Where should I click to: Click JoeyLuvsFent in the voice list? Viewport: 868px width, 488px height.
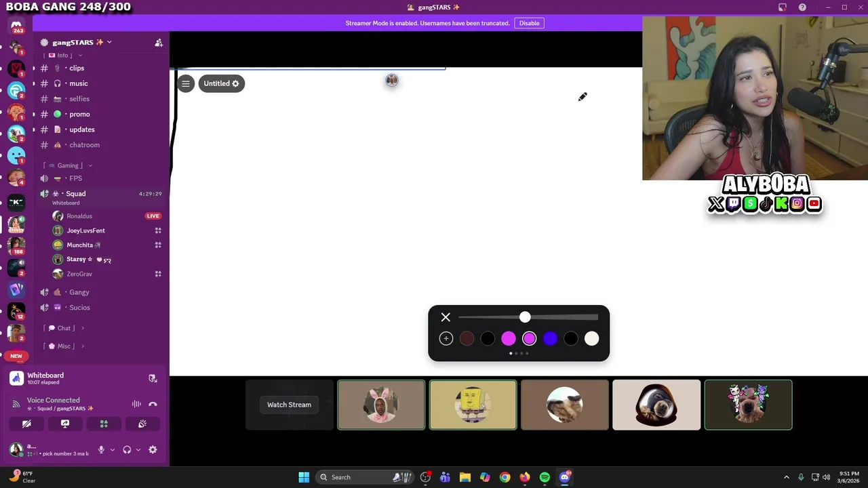[x=85, y=230]
